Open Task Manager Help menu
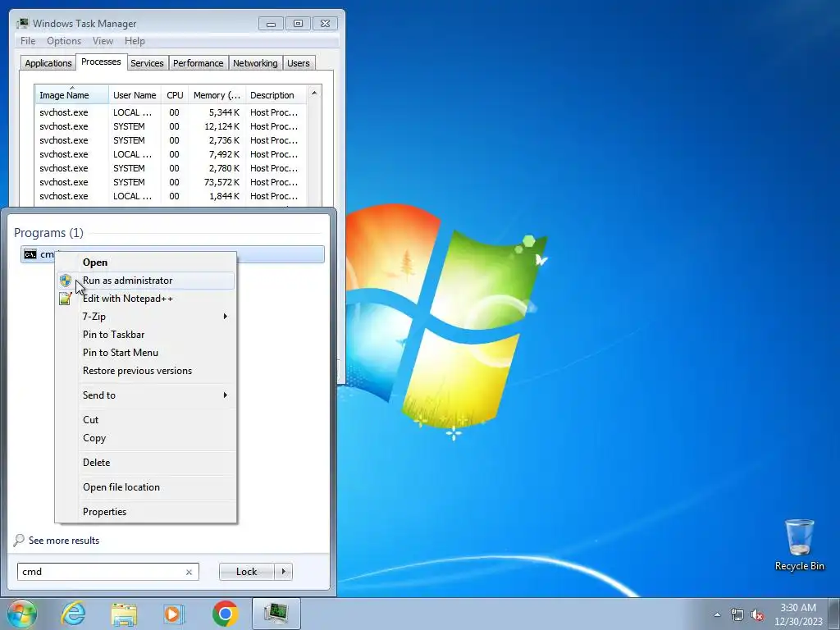 pos(135,41)
